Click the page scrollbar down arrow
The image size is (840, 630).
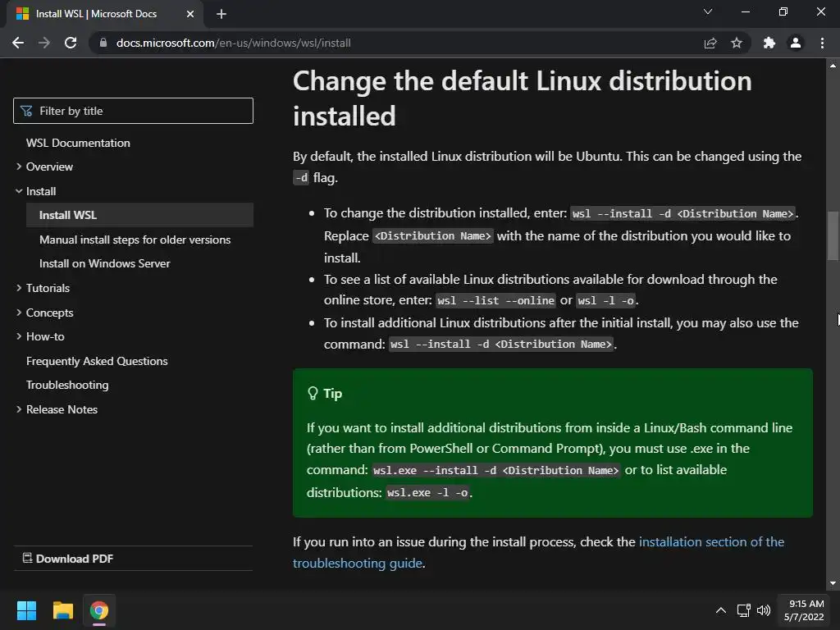click(x=833, y=583)
